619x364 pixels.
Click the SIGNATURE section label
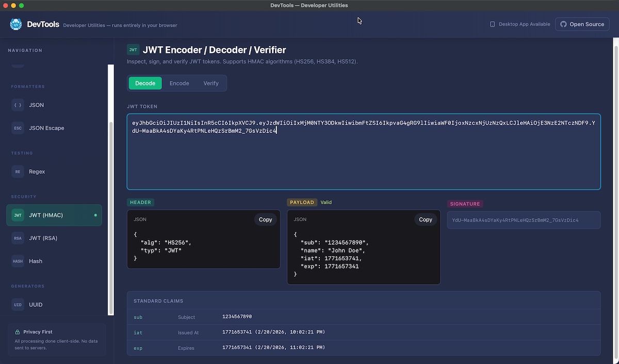click(x=465, y=204)
